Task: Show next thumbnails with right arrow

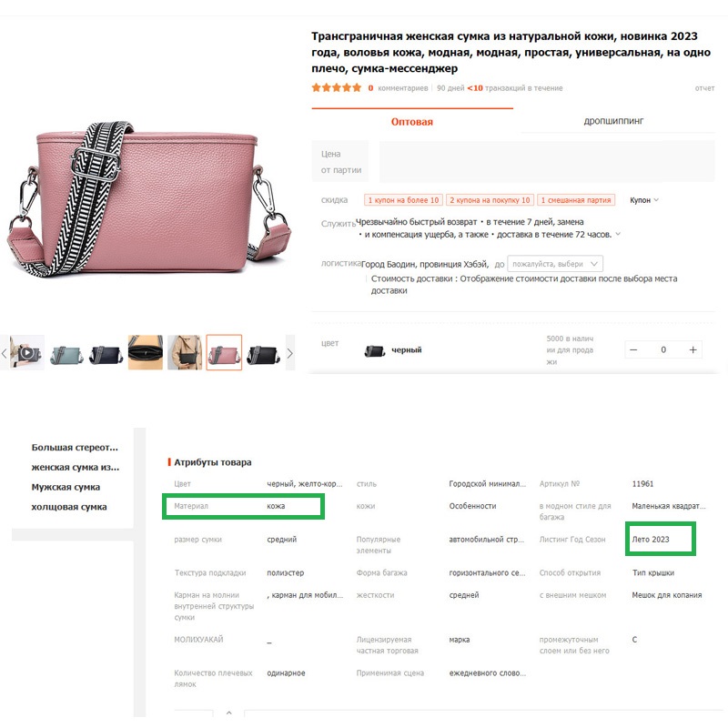Action: [290, 353]
